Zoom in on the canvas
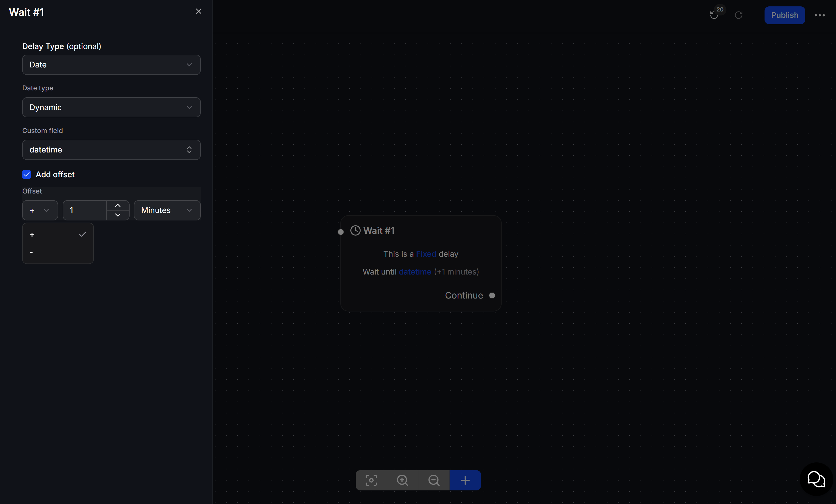Screen dimensions: 836x504 [402, 480]
